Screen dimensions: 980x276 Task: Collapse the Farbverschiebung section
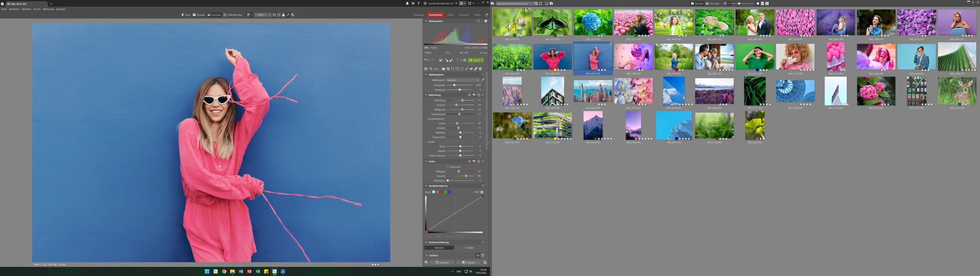click(426, 242)
